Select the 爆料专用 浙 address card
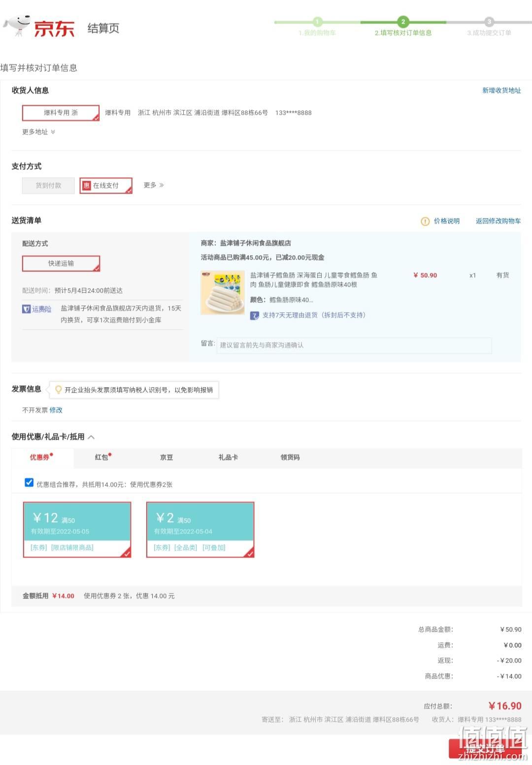The width and height of the screenshot is (532, 765). (x=61, y=113)
